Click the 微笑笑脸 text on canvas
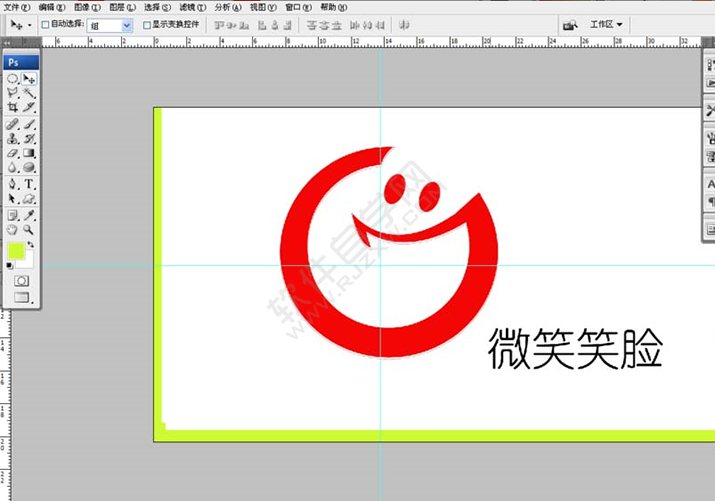Screen dimensions: 715x501 575,349
